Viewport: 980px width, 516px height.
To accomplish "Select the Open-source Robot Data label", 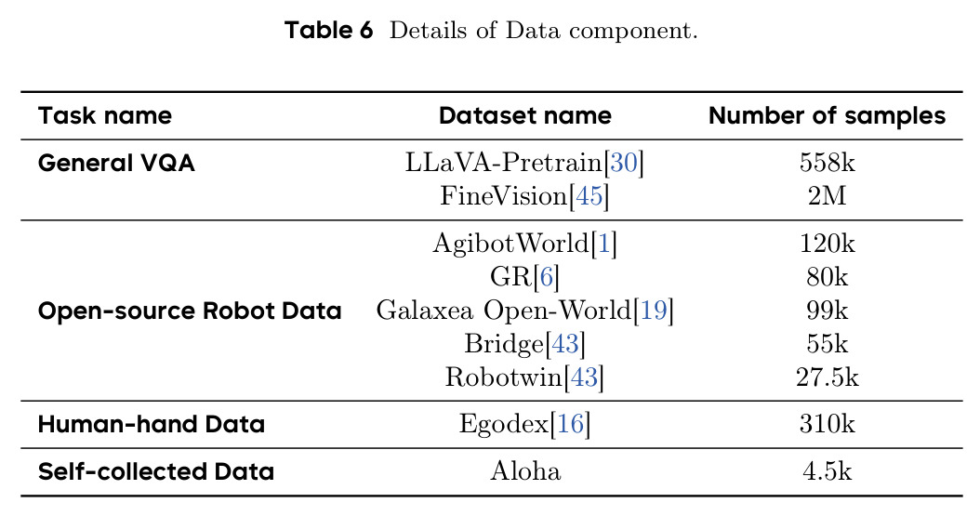I will point(190,311).
